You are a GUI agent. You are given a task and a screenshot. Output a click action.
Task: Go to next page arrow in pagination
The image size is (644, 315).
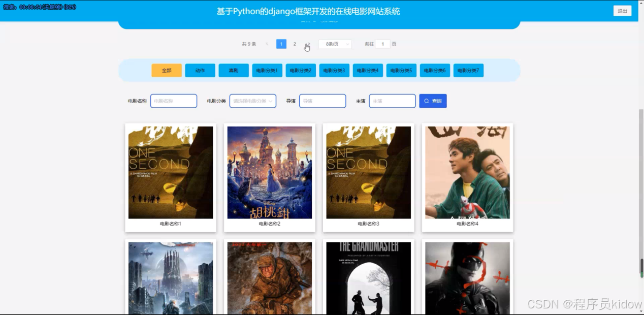coord(308,44)
